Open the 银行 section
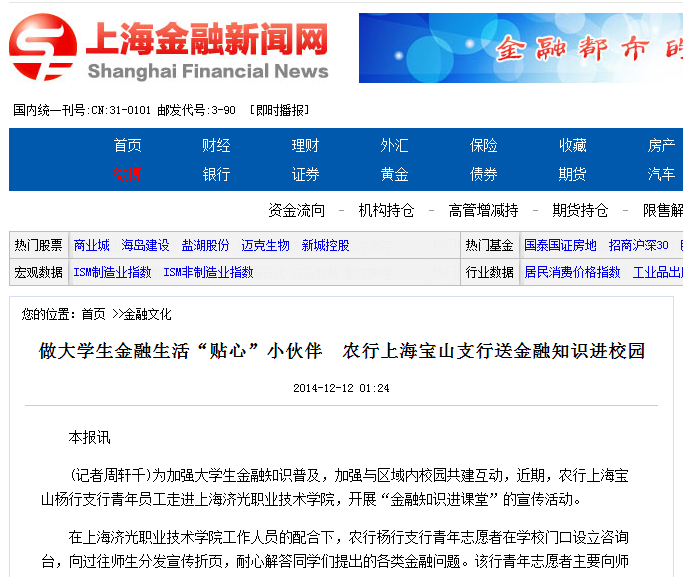Viewport: 683px width, 577px height. point(216,175)
